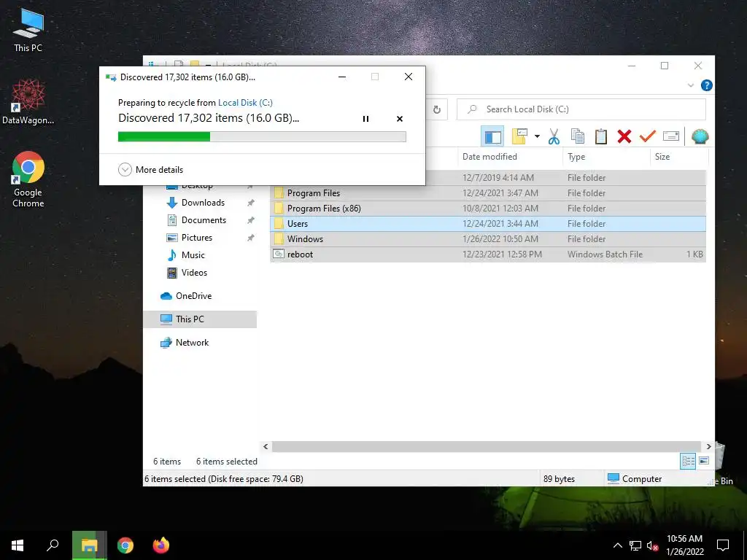Select the Users folder row
Screen dimensions: 747x560
488,223
